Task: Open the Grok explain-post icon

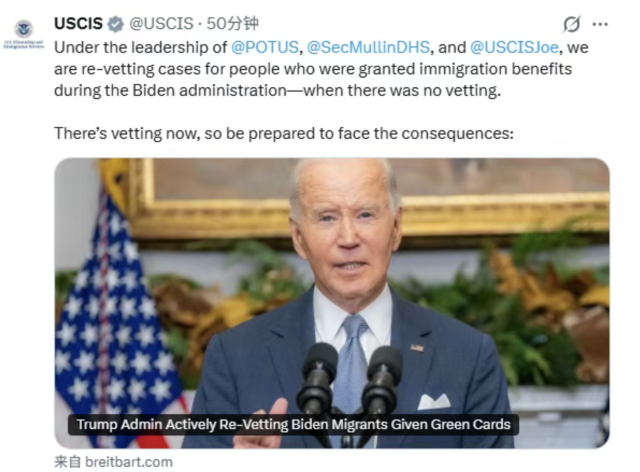Action: point(571,24)
